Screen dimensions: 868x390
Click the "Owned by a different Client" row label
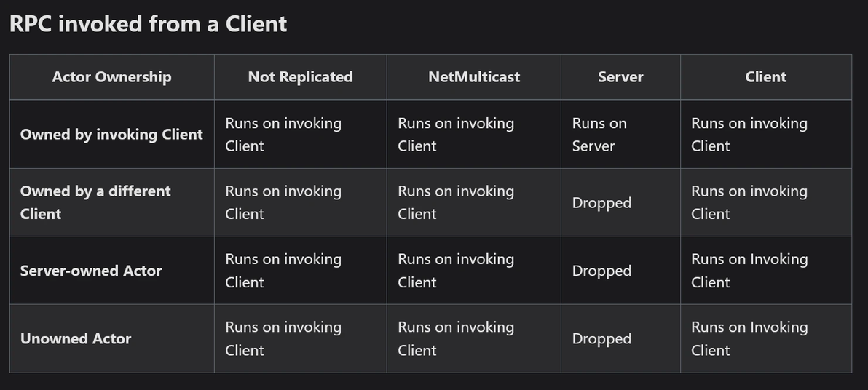[x=95, y=202]
